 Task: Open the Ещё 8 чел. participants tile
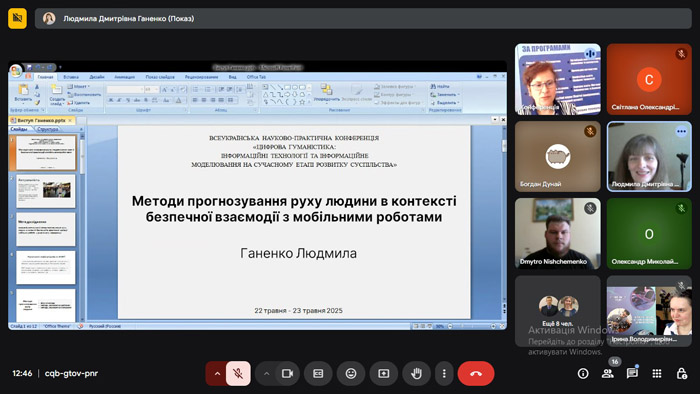pos(558,311)
